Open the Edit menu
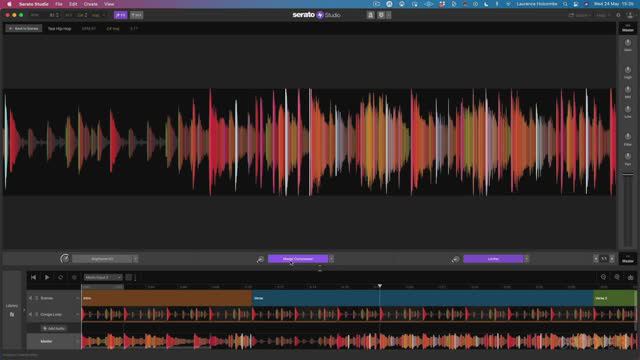Screen dimensions: 640x360 point(73,4)
